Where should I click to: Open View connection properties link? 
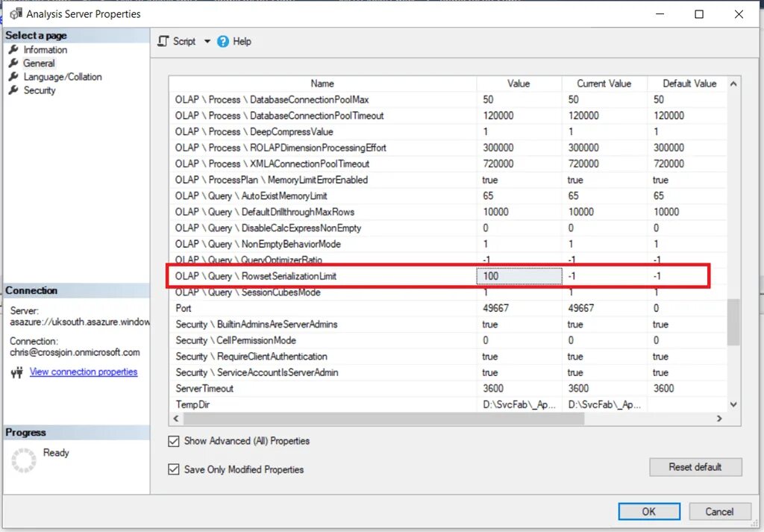[84, 372]
